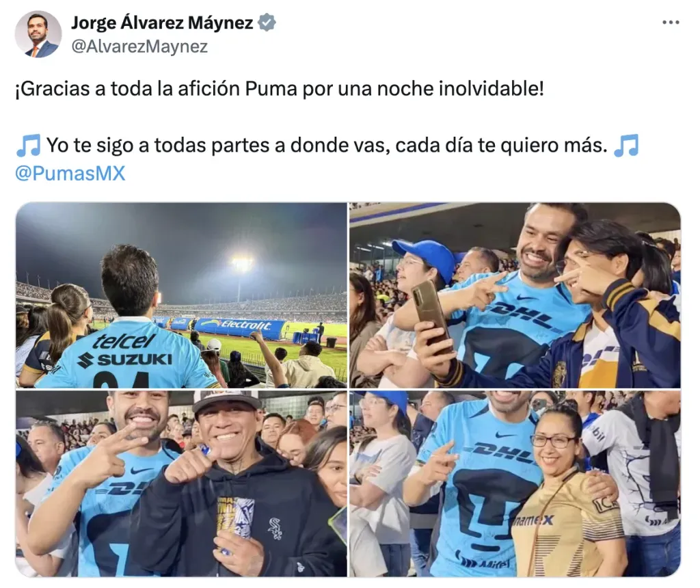Open bottom-right photo with woman in glasses

515,483
